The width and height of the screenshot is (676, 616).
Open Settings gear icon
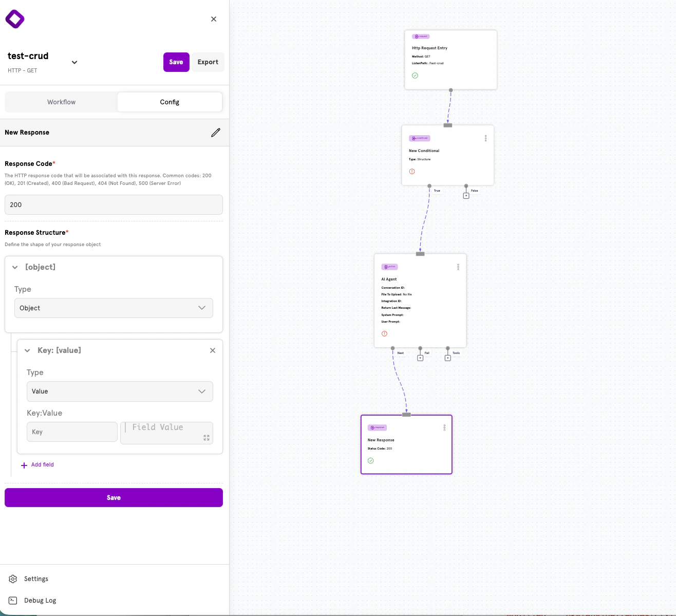(x=13, y=579)
